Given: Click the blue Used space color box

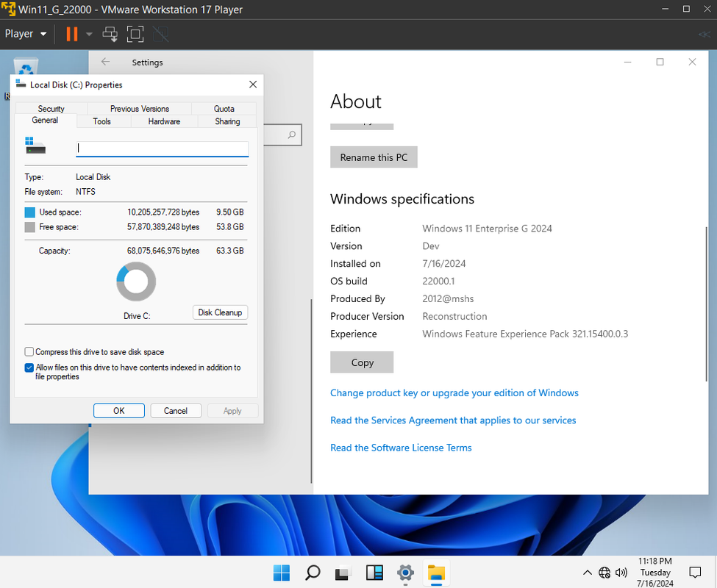Looking at the screenshot, I should tap(29, 212).
